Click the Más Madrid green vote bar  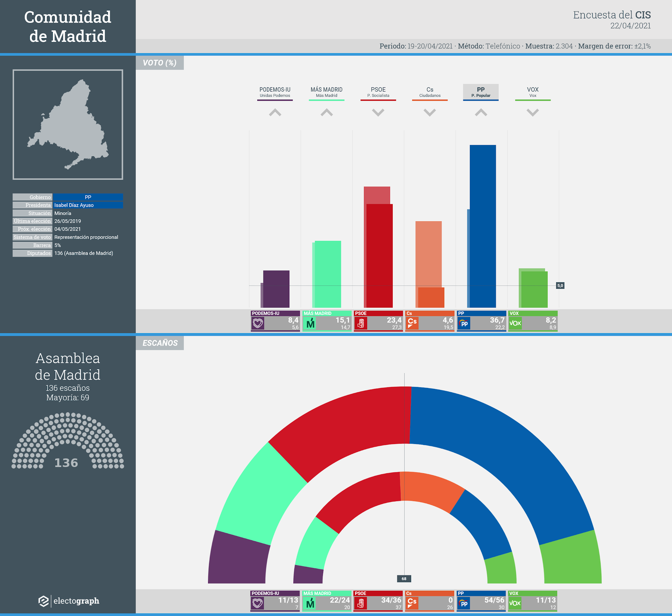pyautogui.click(x=328, y=274)
